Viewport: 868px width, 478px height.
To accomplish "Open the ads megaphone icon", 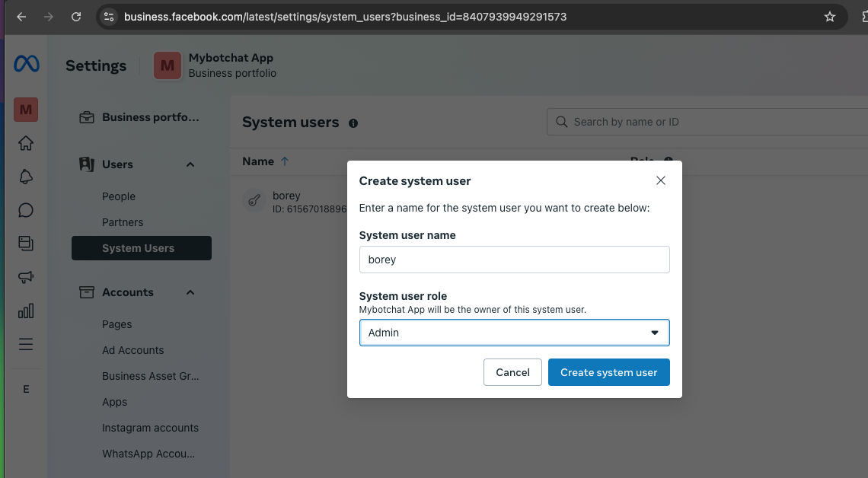I will (26, 277).
